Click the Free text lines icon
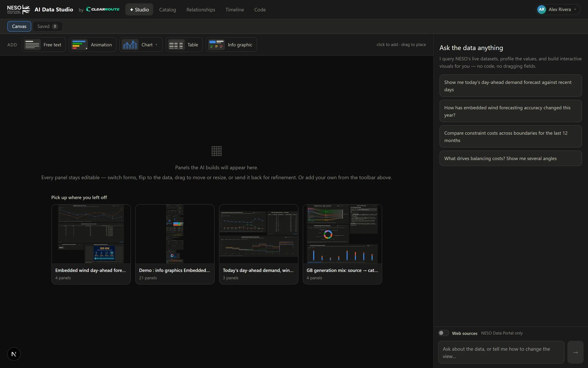The image size is (588, 368). (x=32, y=44)
